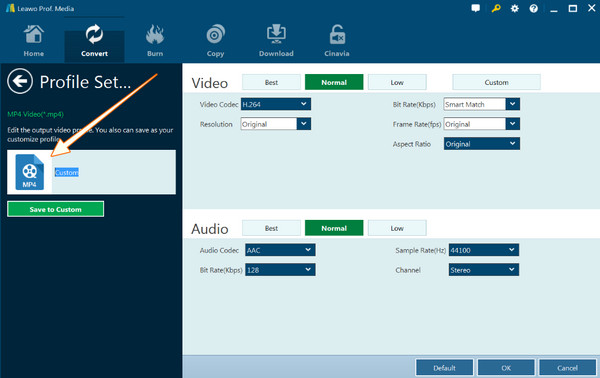Click the Frame Rate(fps) label
Screen dimensions: 600x378
[x=417, y=124]
